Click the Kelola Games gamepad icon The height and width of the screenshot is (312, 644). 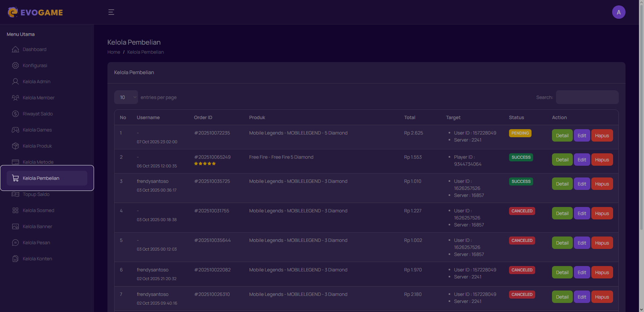pos(15,130)
